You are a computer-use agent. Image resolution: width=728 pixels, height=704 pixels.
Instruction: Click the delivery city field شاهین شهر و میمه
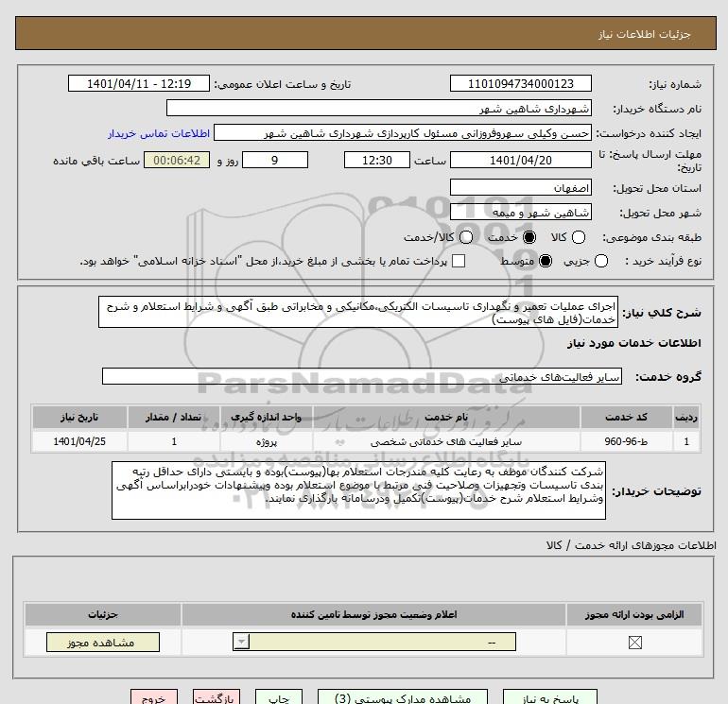520,212
